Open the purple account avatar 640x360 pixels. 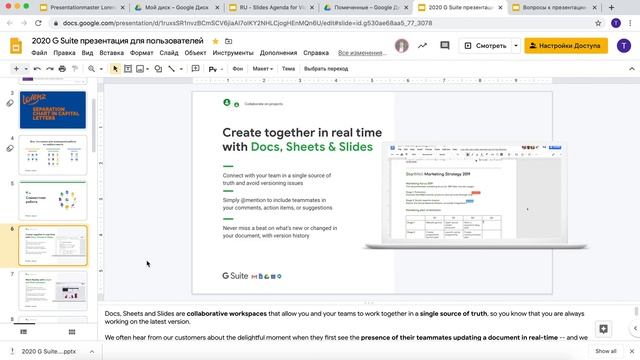[x=624, y=46]
